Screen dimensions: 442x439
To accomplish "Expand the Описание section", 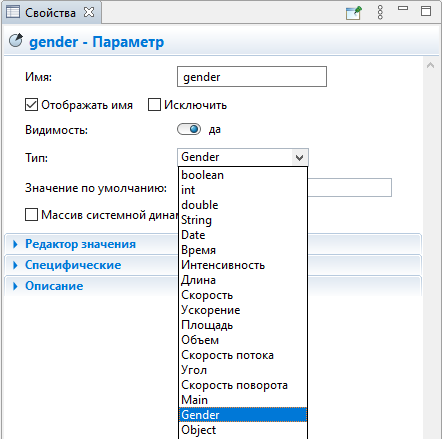I will (x=54, y=286).
